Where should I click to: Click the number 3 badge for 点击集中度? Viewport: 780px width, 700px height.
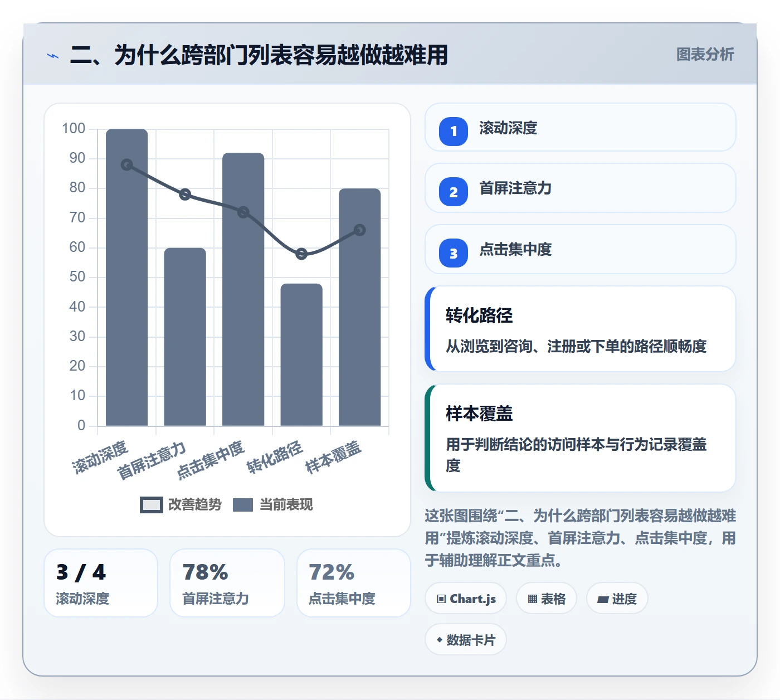tap(454, 254)
